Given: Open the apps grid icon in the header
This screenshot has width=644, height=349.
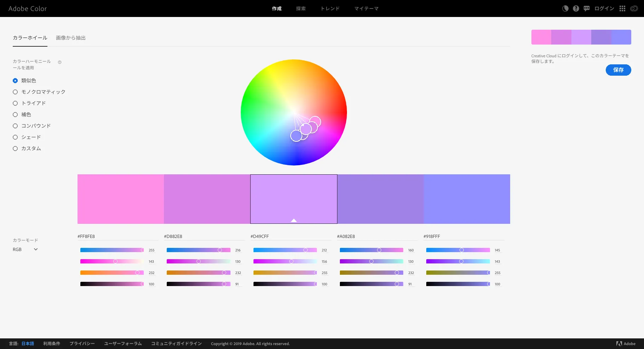Looking at the screenshot, I should tap(622, 8).
